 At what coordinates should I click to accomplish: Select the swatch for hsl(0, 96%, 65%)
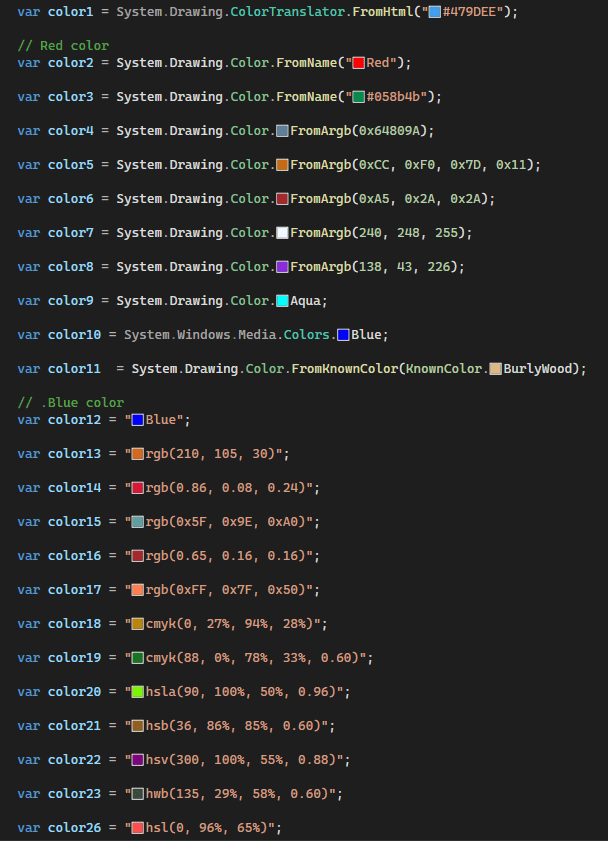point(138,828)
